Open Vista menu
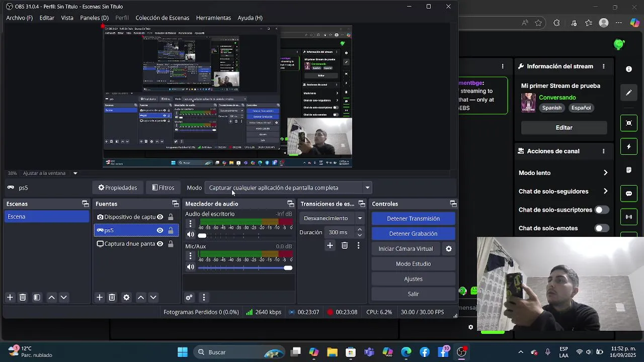The width and height of the screenshot is (644, 362). click(67, 18)
